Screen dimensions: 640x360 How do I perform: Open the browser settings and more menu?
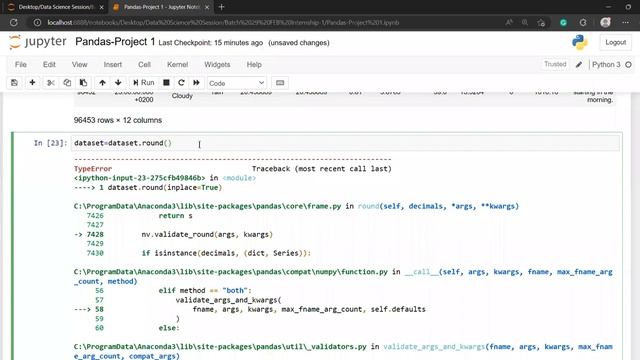625,22
